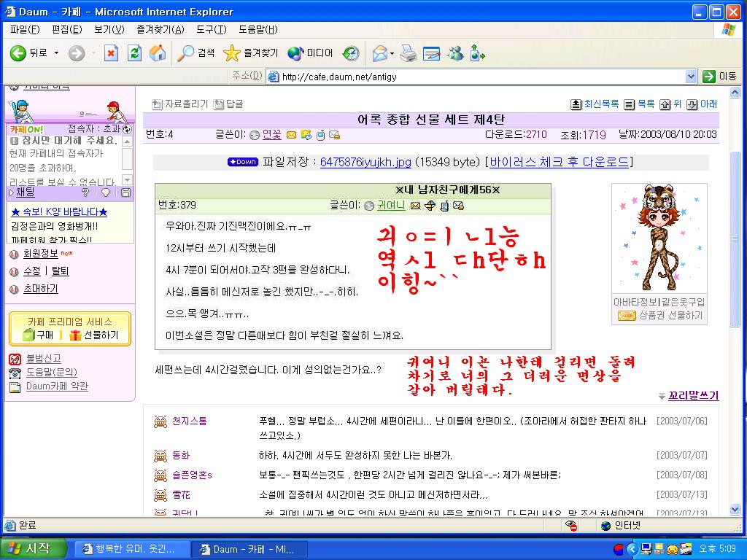Open the 검색 search toolbar button
Image resolution: width=747 pixels, height=560 pixels.
point(197,53)
